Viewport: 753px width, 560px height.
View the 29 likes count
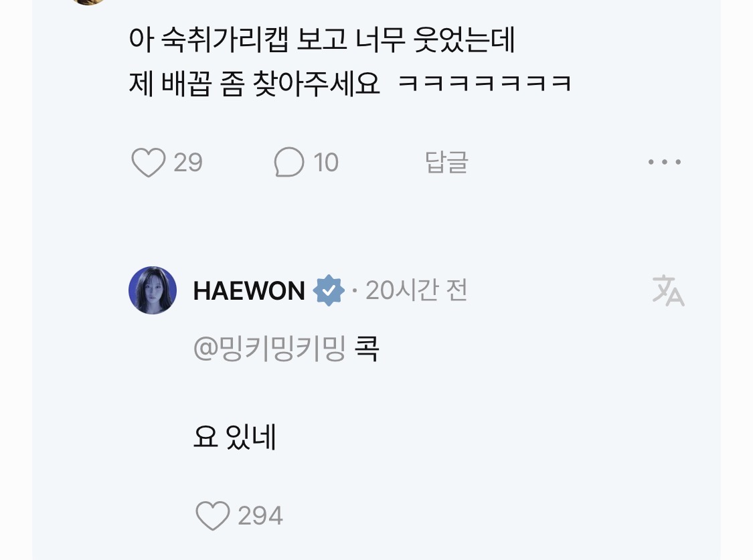click(188, 162)
